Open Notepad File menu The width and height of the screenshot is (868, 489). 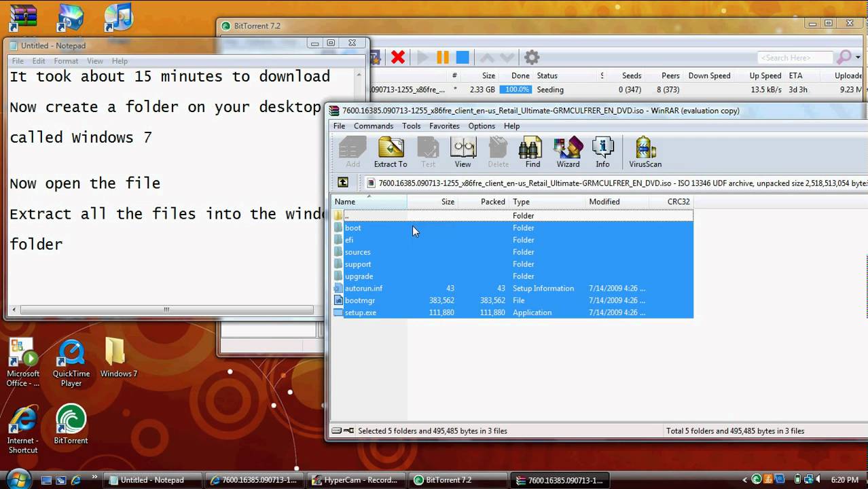coord(18,61)
